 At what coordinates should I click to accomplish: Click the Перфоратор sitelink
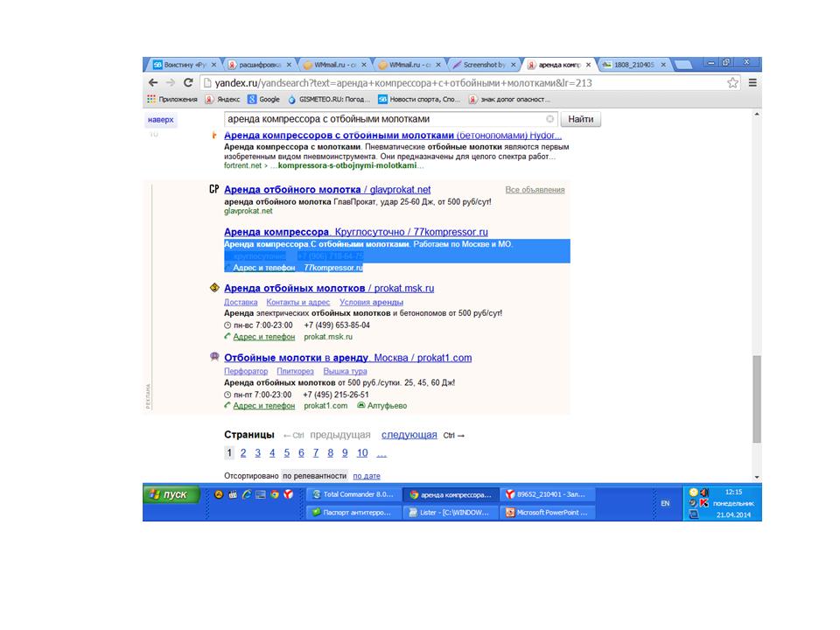(246, 371)
